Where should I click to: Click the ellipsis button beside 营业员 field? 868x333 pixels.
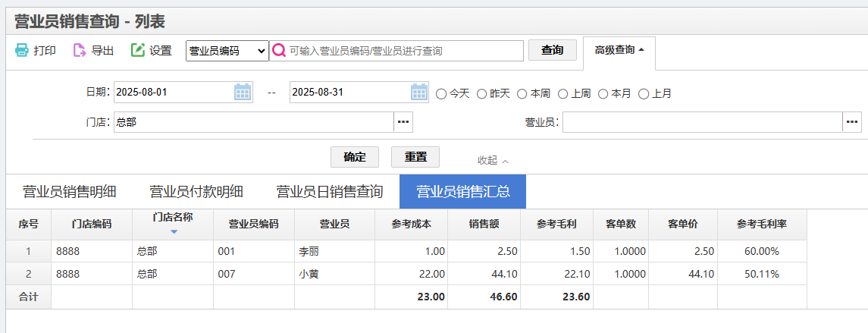852,121
